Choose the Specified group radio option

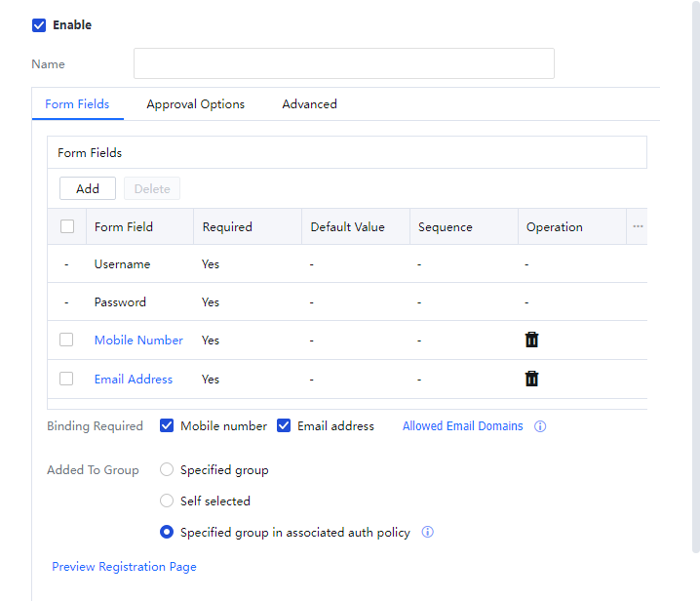[x=167, y=469]
